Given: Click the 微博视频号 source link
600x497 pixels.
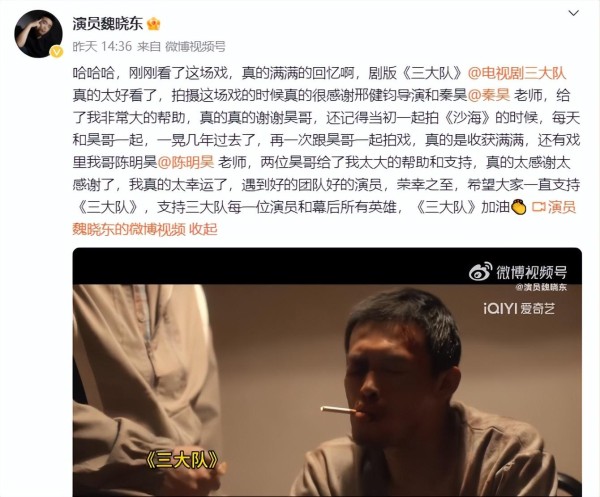Looking at the screenshot, I should pos(195,46).
